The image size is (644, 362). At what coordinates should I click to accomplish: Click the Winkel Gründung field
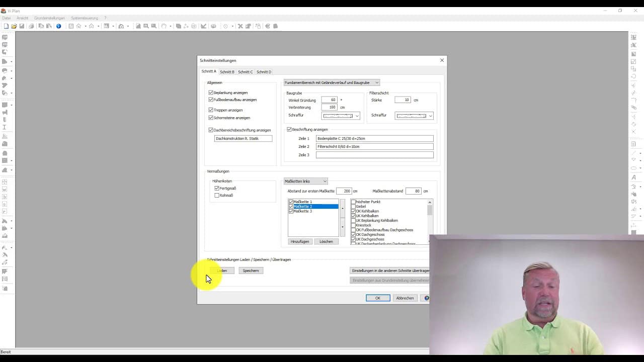329,100
